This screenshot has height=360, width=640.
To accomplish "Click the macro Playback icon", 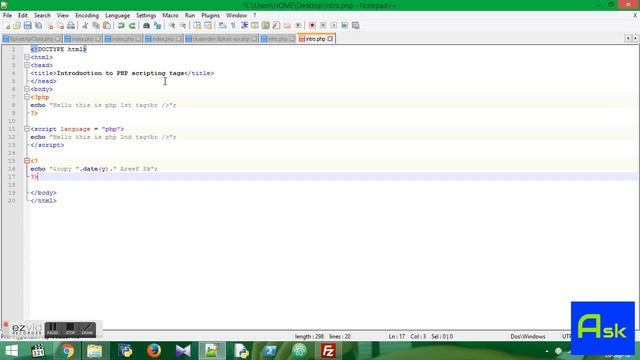I will [x=334, y=26].
